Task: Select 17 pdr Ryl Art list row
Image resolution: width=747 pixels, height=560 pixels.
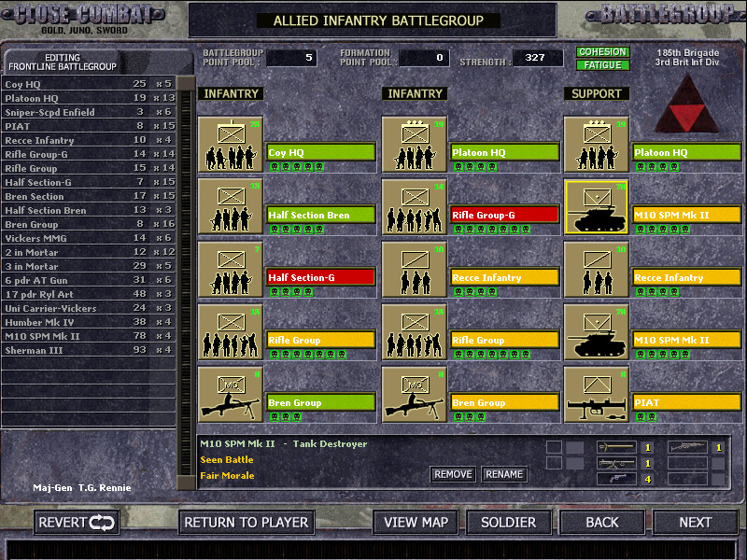Action: [89, 294]
